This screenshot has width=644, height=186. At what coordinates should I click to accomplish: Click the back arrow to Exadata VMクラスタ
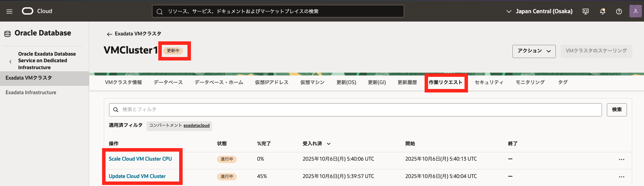[109, 34]
